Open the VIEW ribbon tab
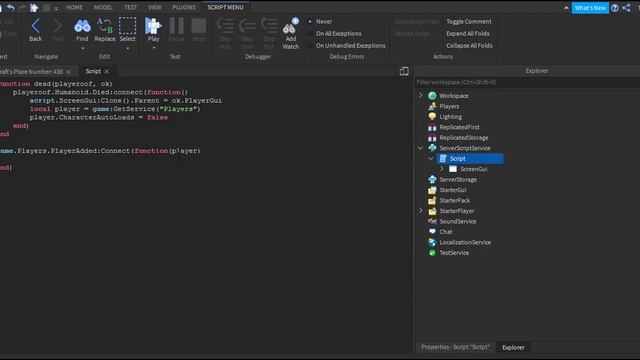640x360 pixels. pos(155,7)
